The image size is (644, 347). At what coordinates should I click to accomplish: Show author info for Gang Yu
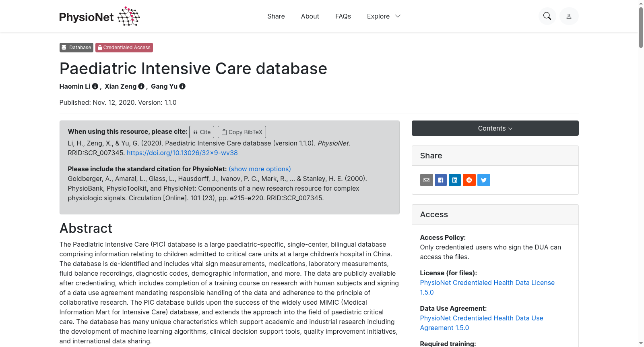point(182,86)
